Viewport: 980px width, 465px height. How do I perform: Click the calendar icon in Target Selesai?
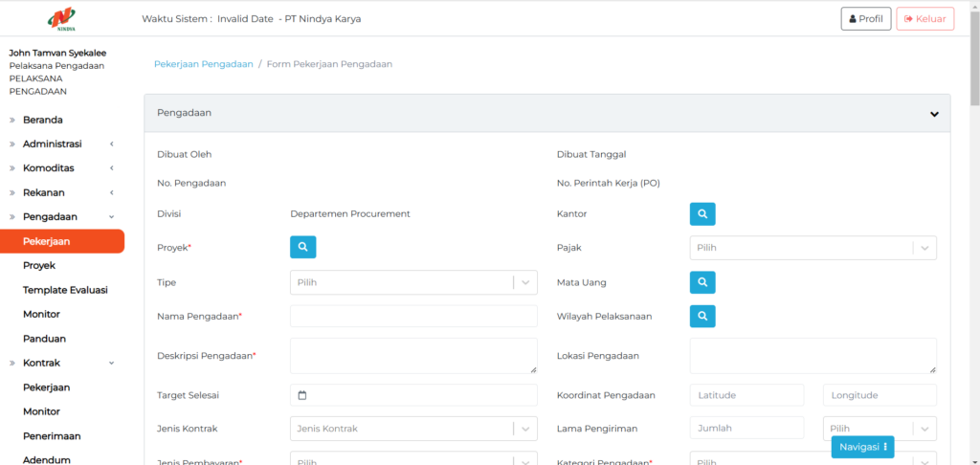302,395
